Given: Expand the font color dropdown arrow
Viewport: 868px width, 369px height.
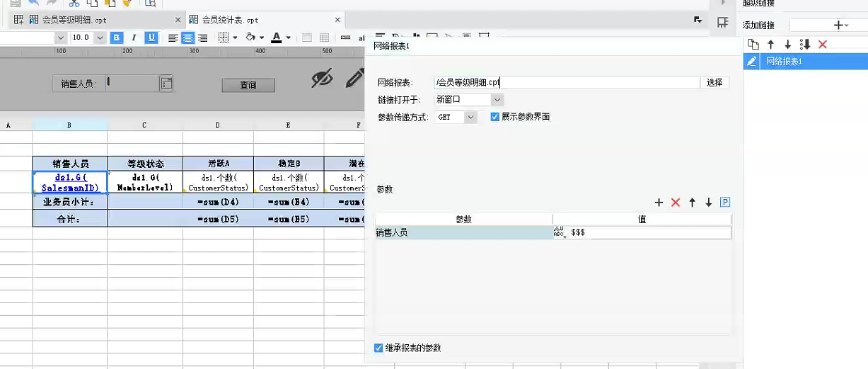Looking at the screenshot, I should tap(288, 38).
